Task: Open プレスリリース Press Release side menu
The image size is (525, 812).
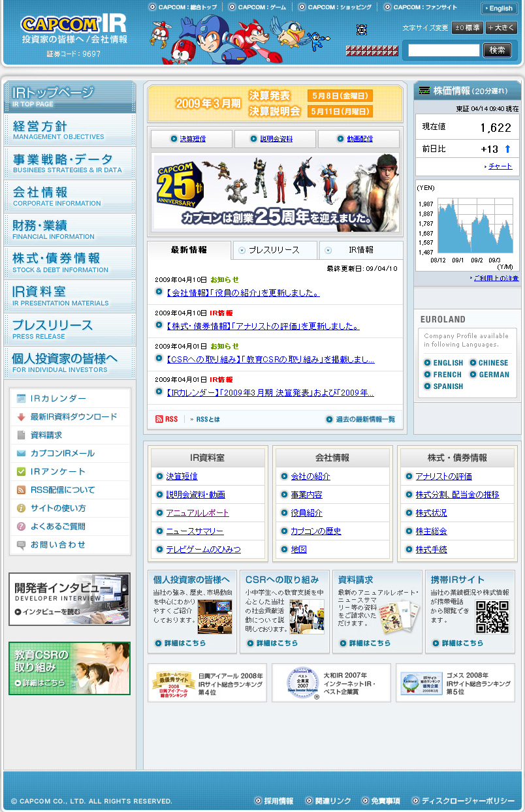Action: tap(70, 330)
